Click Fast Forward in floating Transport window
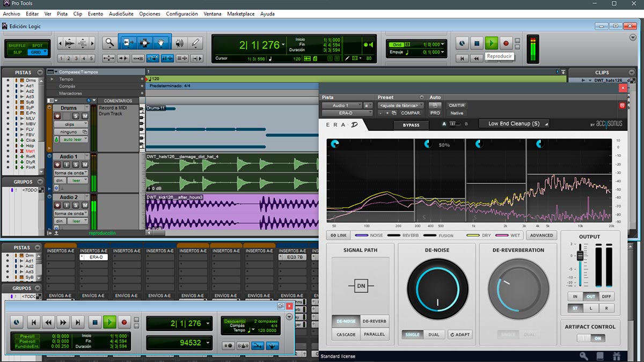This screenshot has height=362, width=644. click(63, 322)
